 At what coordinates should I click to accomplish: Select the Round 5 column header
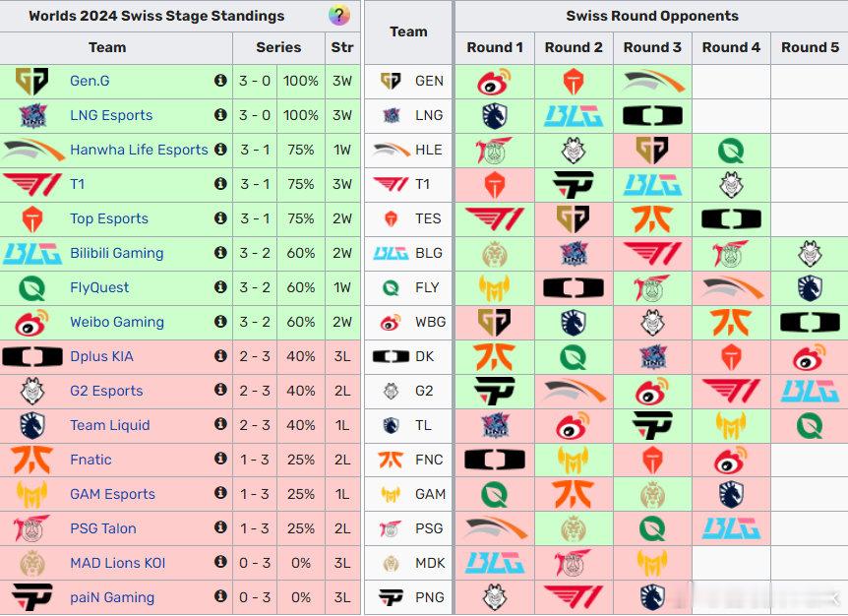coord(810,47)
